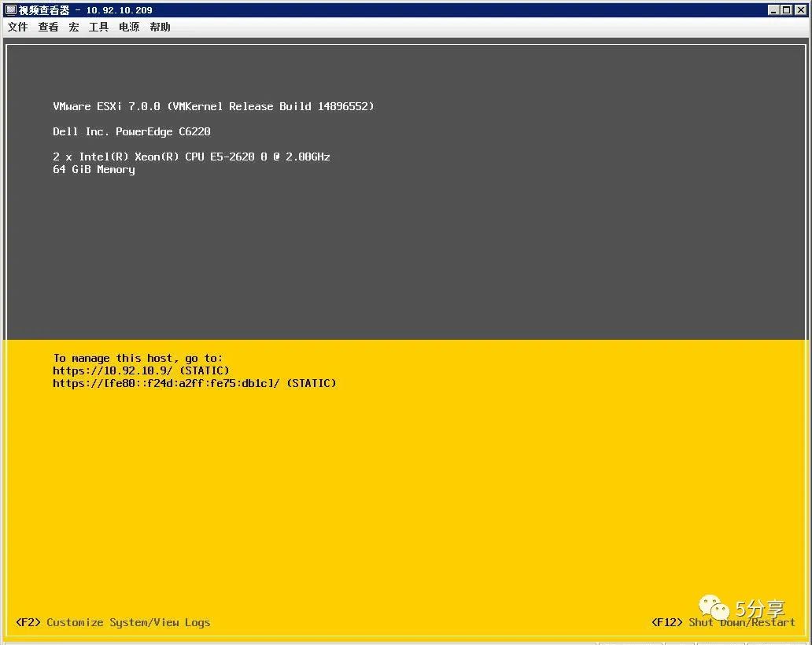Open the 电源 menu
Image resolution: width=812 pixels, height=645 pixels.
coord(129,27)
